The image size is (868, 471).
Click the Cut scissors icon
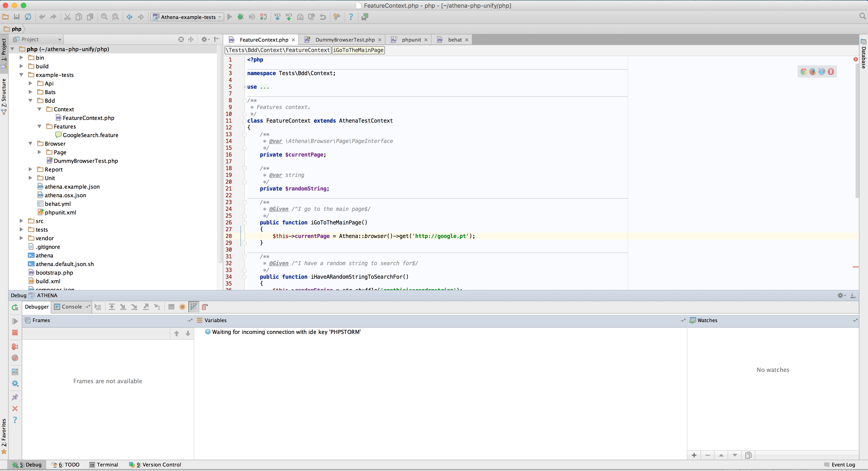pos(67,17)
